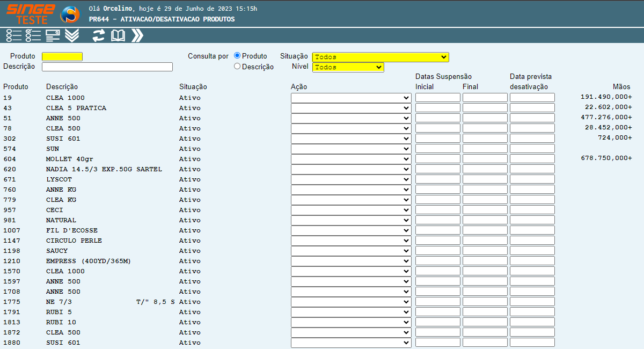Click the Data prevista desativação field for product 19
Viewport: 644px width, 349px height.
tap(532, 98)
